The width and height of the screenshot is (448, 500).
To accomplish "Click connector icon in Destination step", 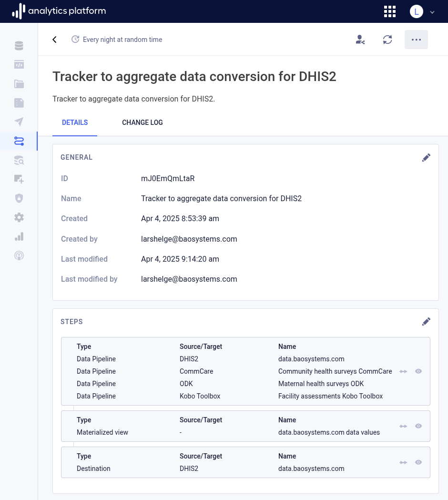I will pos(403,462).
